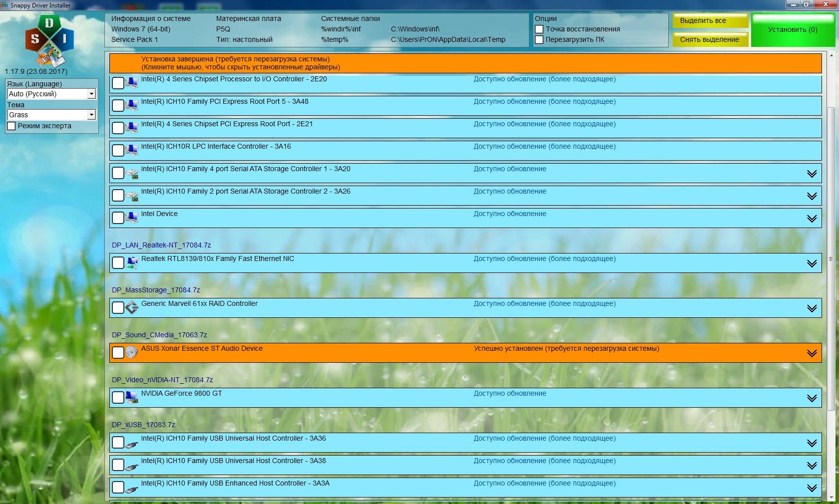
Task: Click the Snappy Driver Installer title bar icon
Action: 4,5
